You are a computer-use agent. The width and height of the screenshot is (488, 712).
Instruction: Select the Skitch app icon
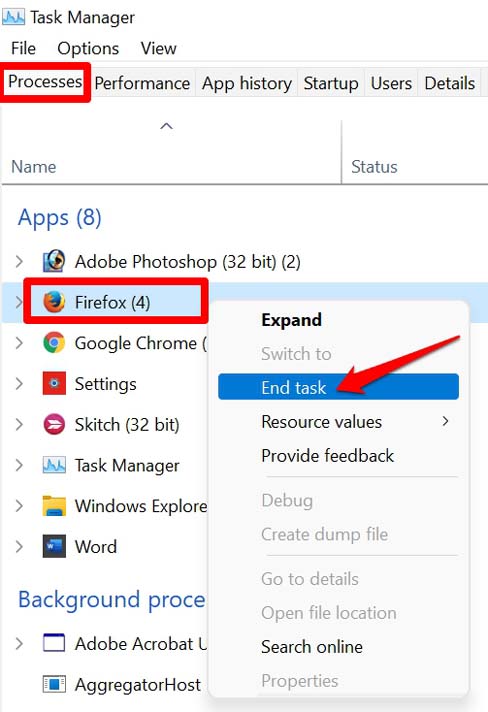(x=54, y=424)
